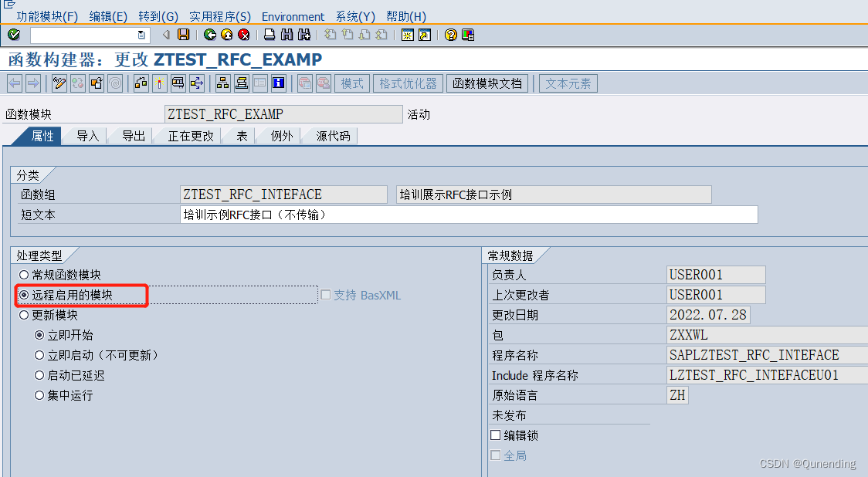
Task: Open Help with the question mark icon
Action: point(449,35)
